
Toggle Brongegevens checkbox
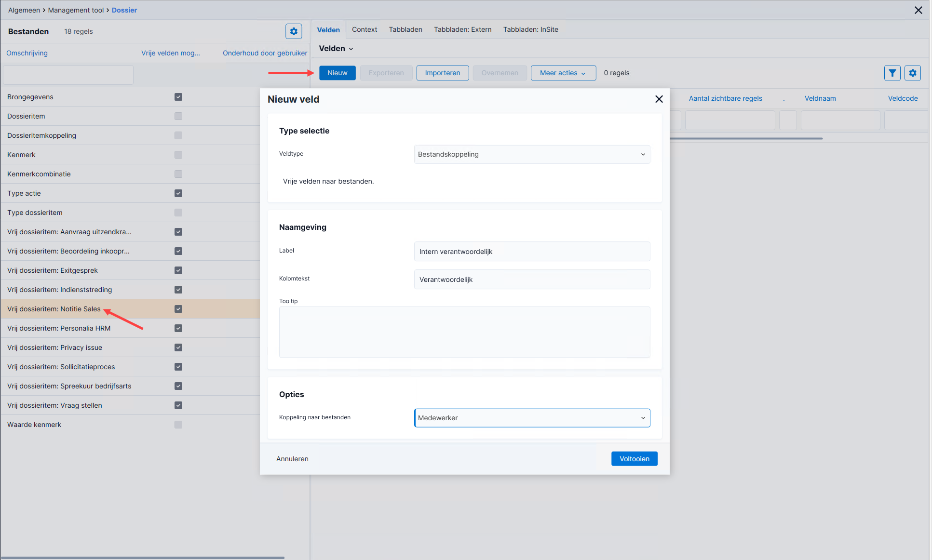[178, 97]
